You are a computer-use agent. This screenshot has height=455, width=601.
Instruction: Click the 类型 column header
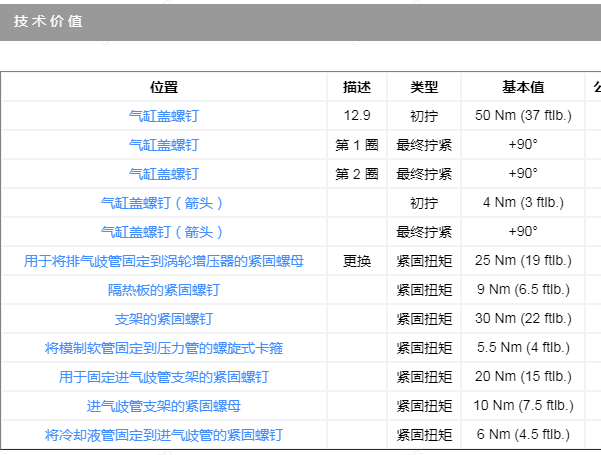point(424,87)
